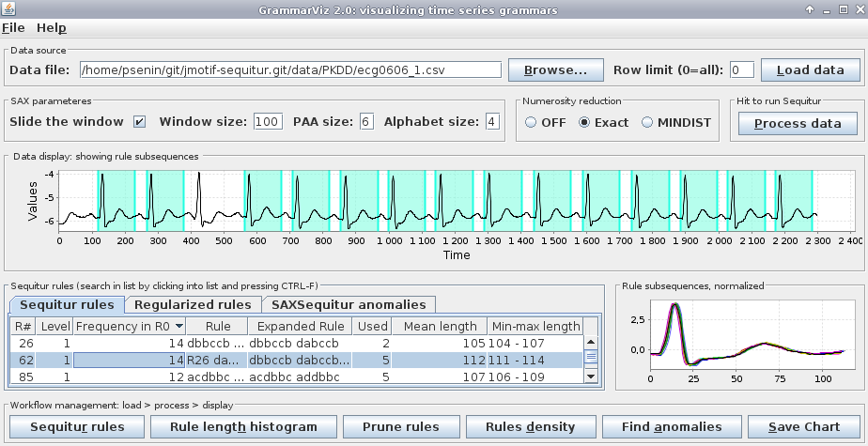Sort by the Expanded Rule column header

tap(300, 326)
